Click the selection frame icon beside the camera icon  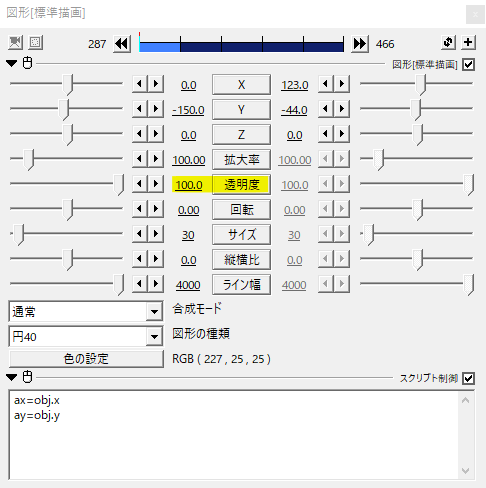point(35,43)
